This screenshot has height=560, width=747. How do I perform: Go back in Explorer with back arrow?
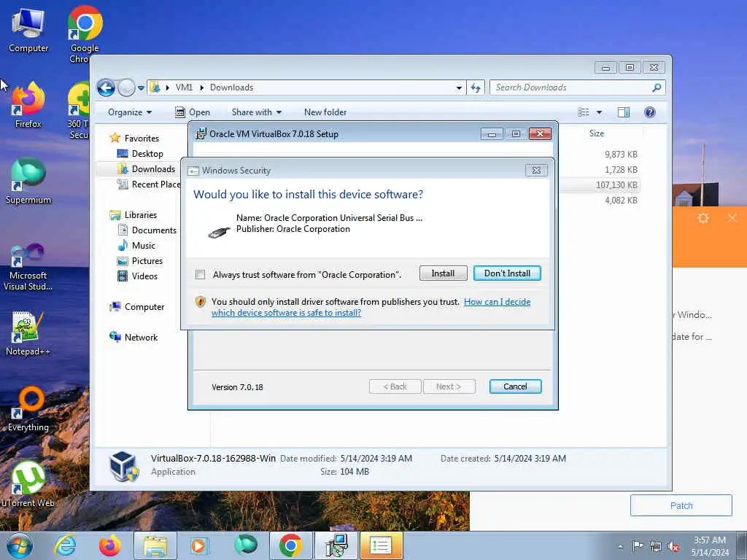click(106, 87)
